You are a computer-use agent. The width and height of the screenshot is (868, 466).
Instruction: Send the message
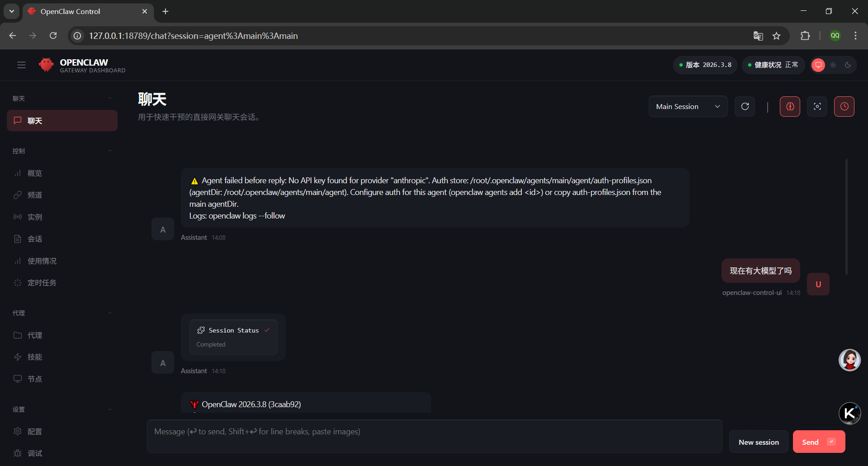click(x=819, y=442)
